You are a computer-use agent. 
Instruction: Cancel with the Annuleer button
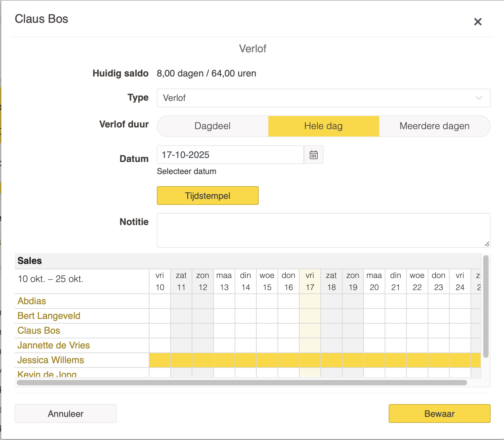point(66,414)
